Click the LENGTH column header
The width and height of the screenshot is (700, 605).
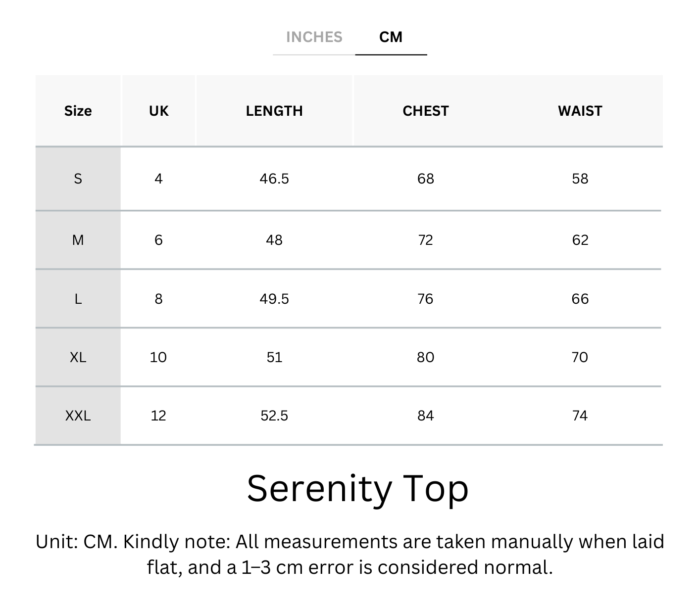[x=274, y=111]
